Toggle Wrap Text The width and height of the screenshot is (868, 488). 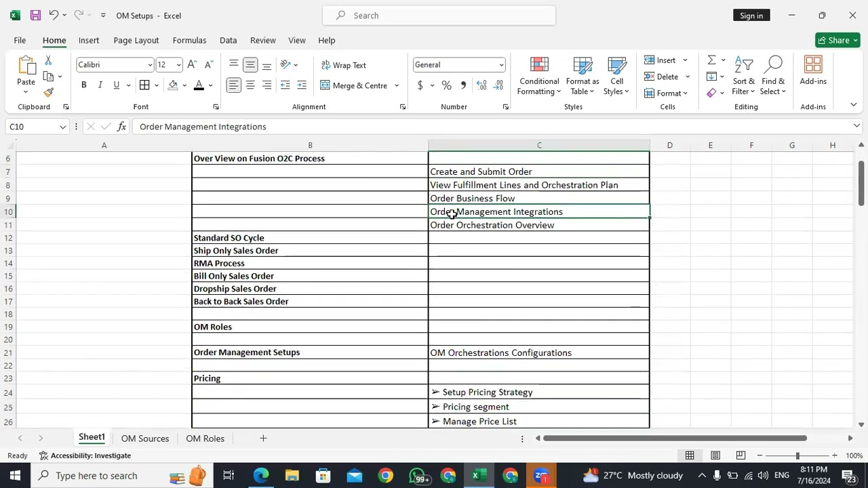(x=344, y=65)
